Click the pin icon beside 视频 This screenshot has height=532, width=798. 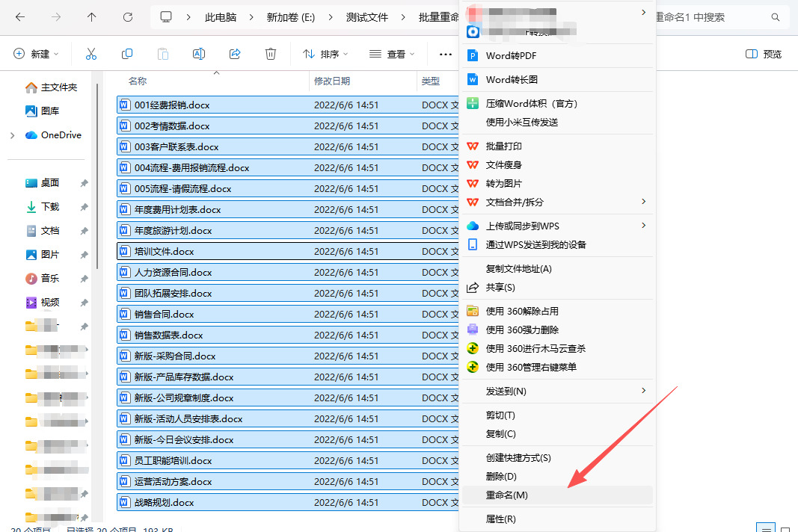tap(85, 303)
